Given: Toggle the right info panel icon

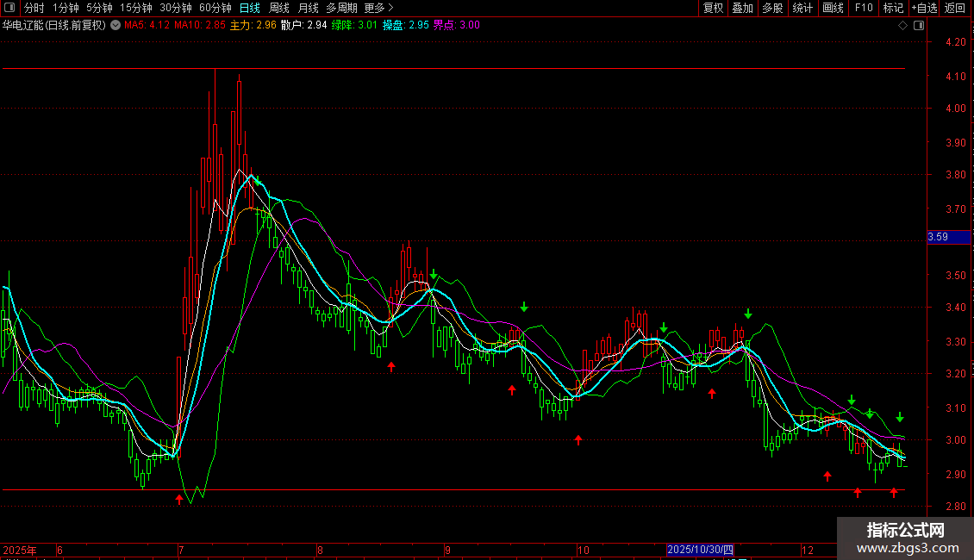Looking at the screenshot, I should pos(919,26).
